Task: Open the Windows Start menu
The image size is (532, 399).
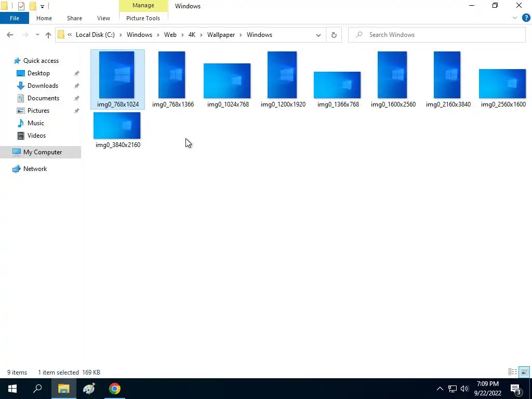Action: pyautogui.click(x=12, y=389)
